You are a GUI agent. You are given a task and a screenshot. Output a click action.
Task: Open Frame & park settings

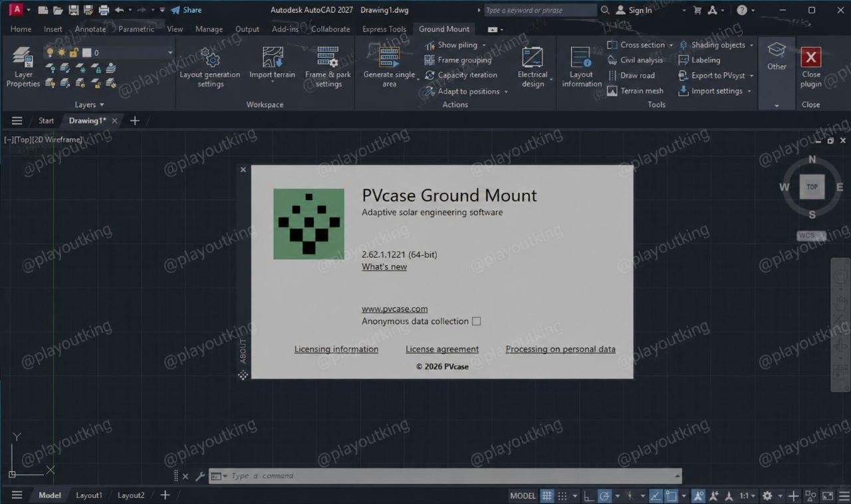[328, 66]
